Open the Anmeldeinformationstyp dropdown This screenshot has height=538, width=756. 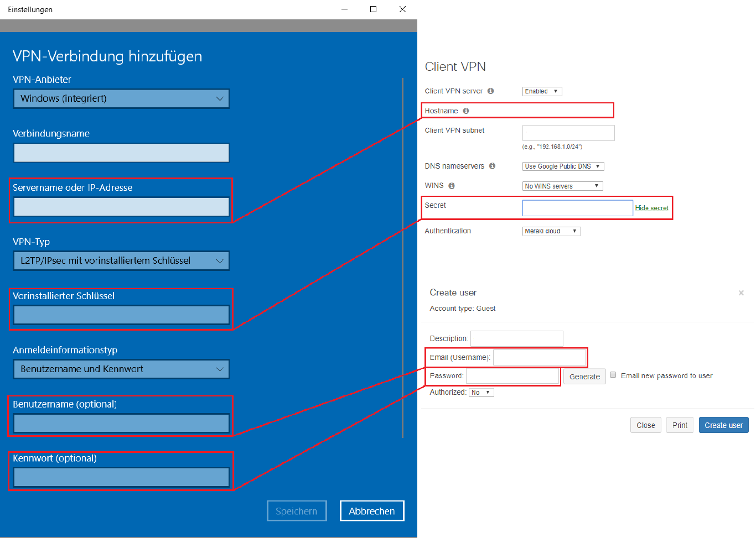[121, 369]
